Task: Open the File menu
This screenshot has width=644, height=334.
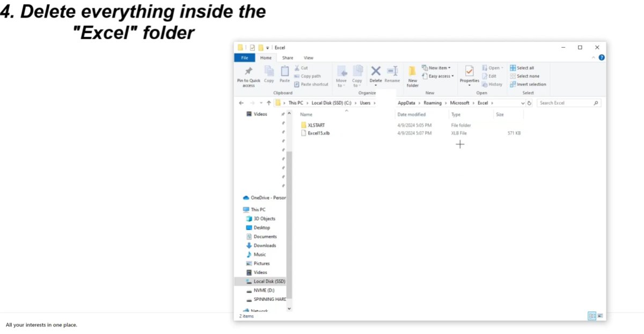Action: coord(244,57)
